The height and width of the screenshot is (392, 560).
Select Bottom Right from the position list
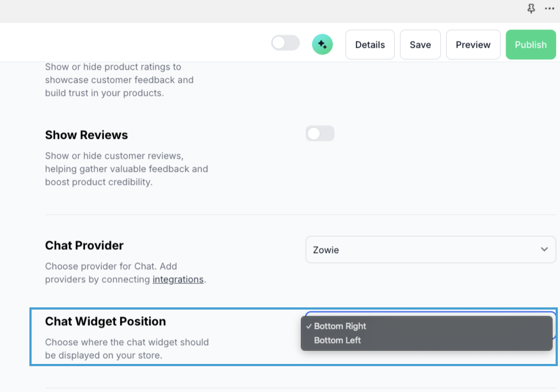click(x=340, y=326)
